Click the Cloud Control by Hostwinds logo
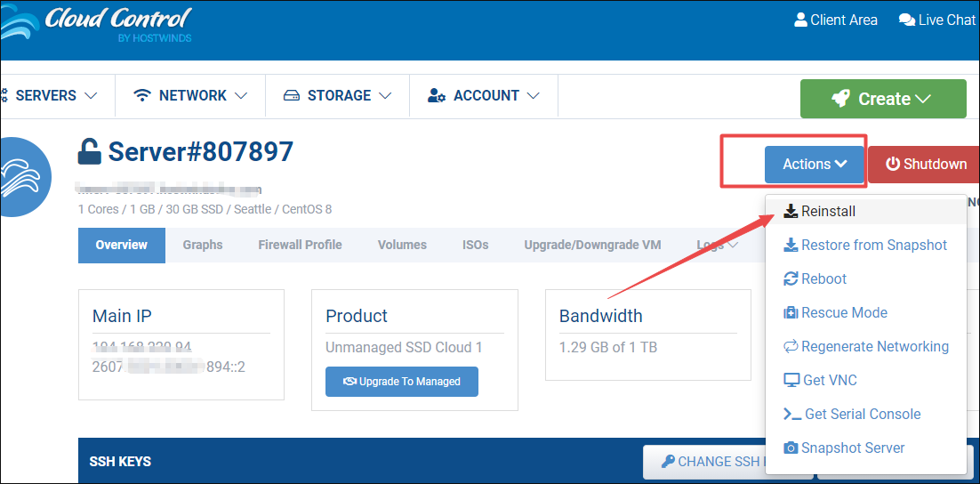This screenshot has height=484, width=980. coord(97,24)
